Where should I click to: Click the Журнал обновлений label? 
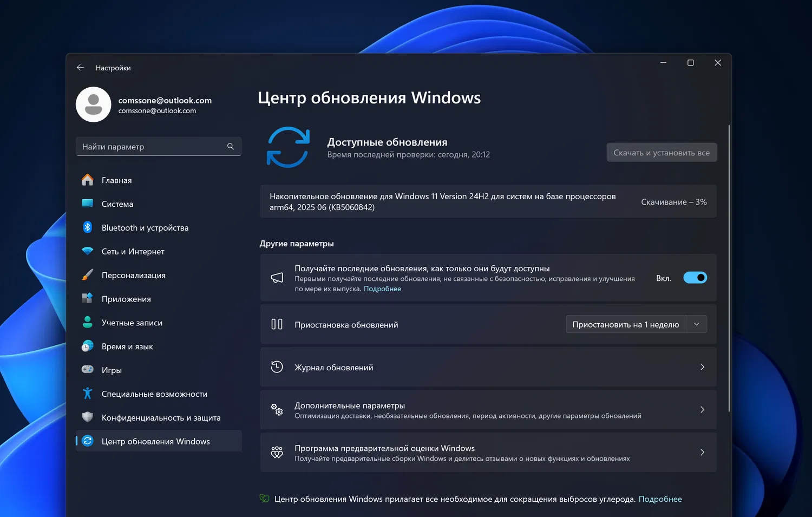pyautogui.click(x=333, y=368)
